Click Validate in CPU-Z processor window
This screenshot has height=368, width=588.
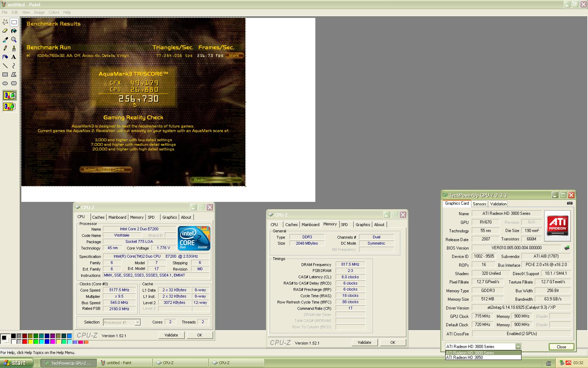(171, 335)
